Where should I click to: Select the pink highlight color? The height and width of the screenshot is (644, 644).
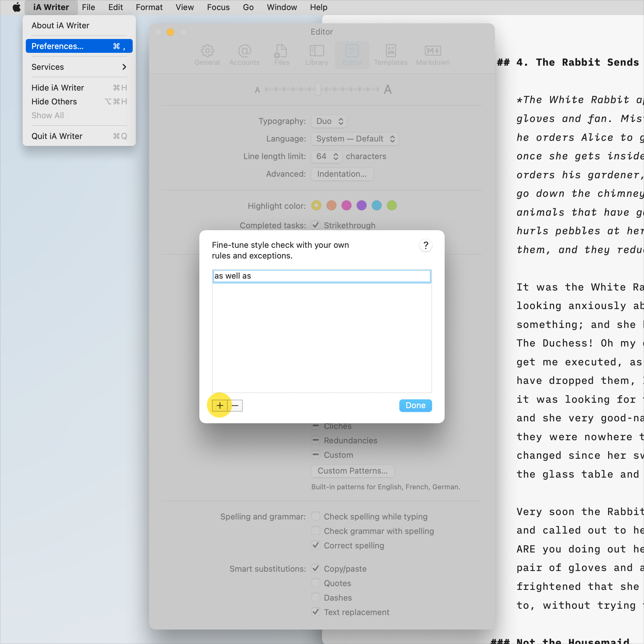tap(346, 205)
